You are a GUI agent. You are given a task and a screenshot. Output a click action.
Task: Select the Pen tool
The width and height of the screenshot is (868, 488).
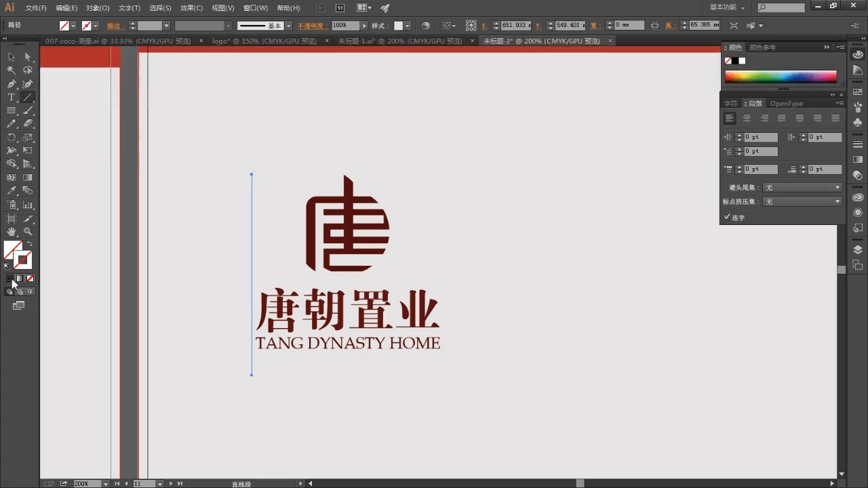coord(12,84)
